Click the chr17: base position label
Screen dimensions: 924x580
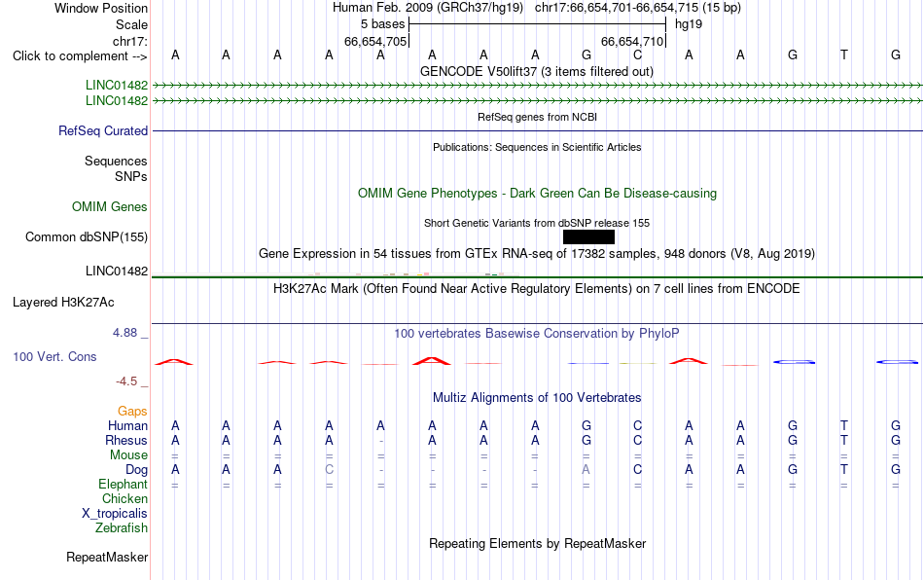(129, 41)
